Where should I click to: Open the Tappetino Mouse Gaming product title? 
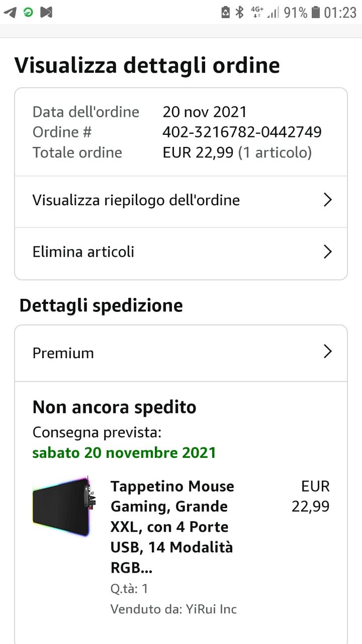172,526
